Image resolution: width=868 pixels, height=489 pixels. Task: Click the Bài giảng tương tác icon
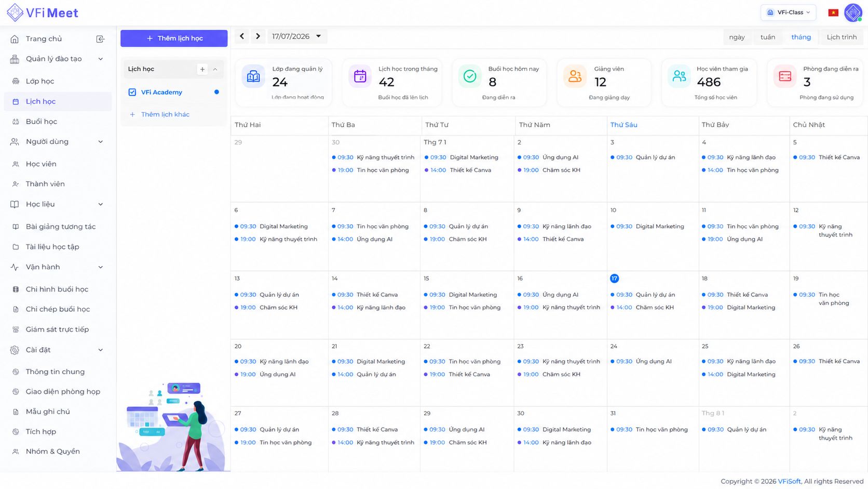coord(16,227)
